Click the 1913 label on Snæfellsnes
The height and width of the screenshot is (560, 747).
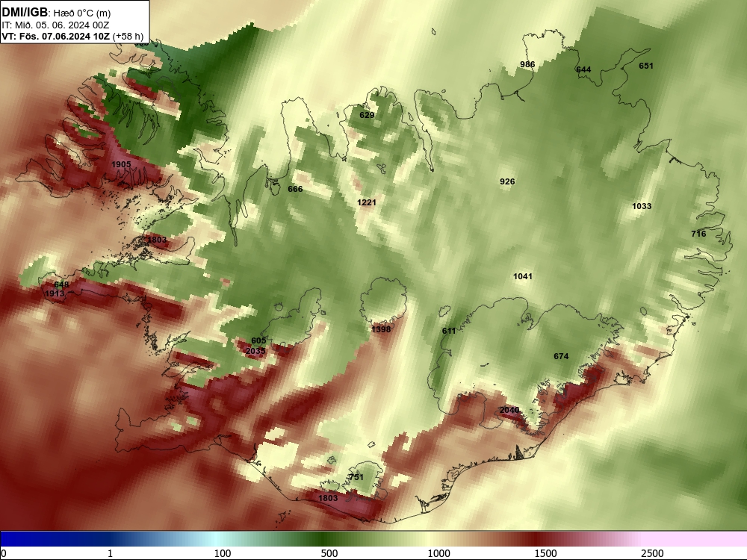pyautogui.click(x=55, y=293)
